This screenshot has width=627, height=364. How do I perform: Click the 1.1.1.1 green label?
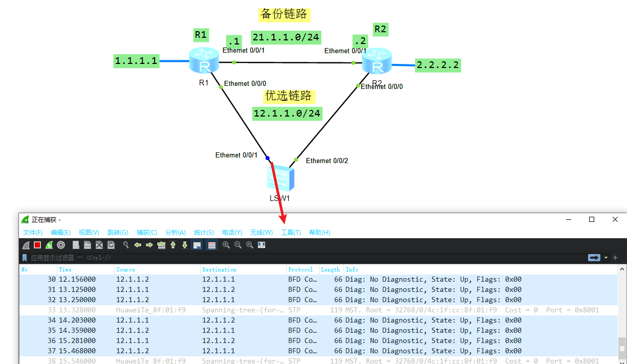point(137,61)
